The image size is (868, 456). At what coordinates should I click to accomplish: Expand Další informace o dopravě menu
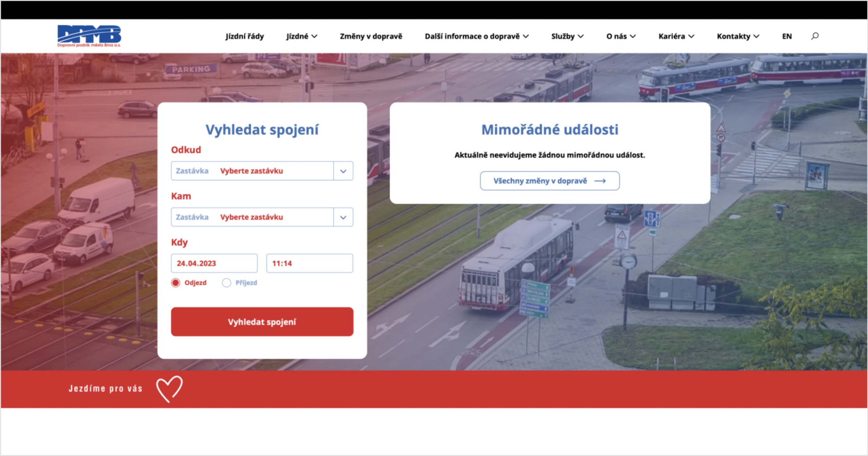click(476, 37)
